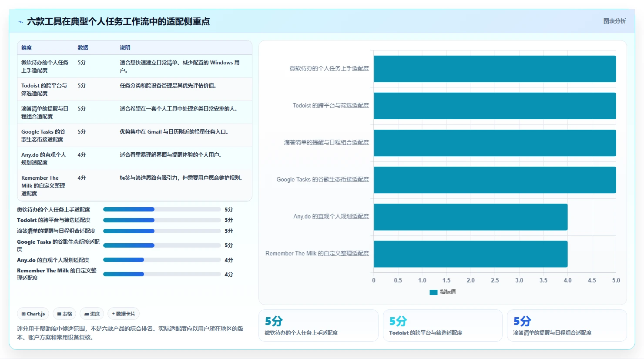The image size is (644, 359).
Task: Click the 5分 data card for 滴答清单的提醒与日程组合适配度
Action: coord(567,325)
